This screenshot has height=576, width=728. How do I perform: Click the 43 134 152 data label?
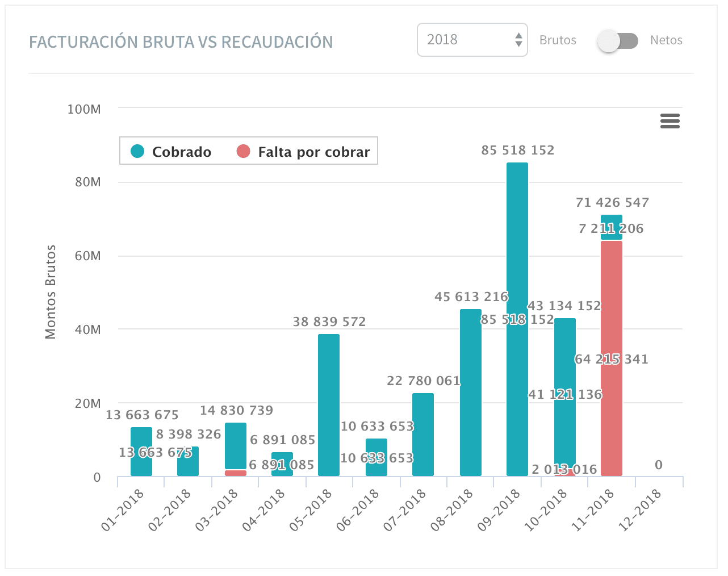click(x=564, y=306)
